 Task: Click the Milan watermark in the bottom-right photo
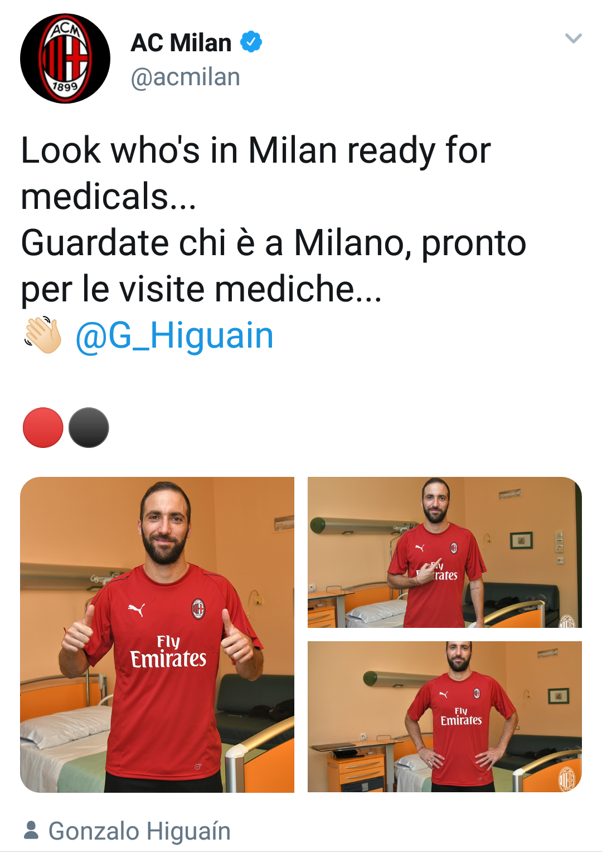click(x=567, y=778)
